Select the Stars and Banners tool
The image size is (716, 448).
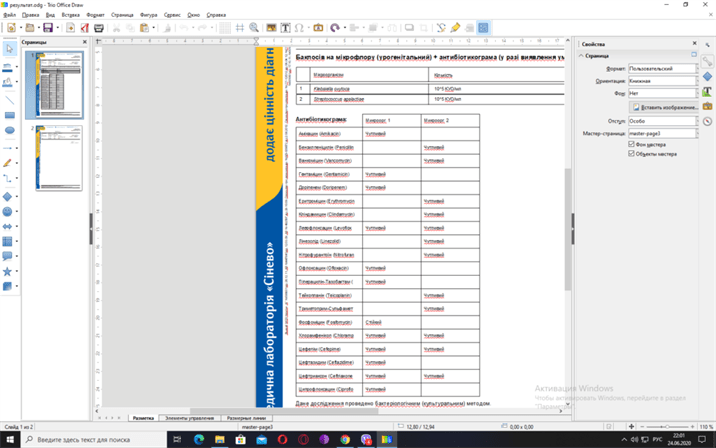click(7, 271)
